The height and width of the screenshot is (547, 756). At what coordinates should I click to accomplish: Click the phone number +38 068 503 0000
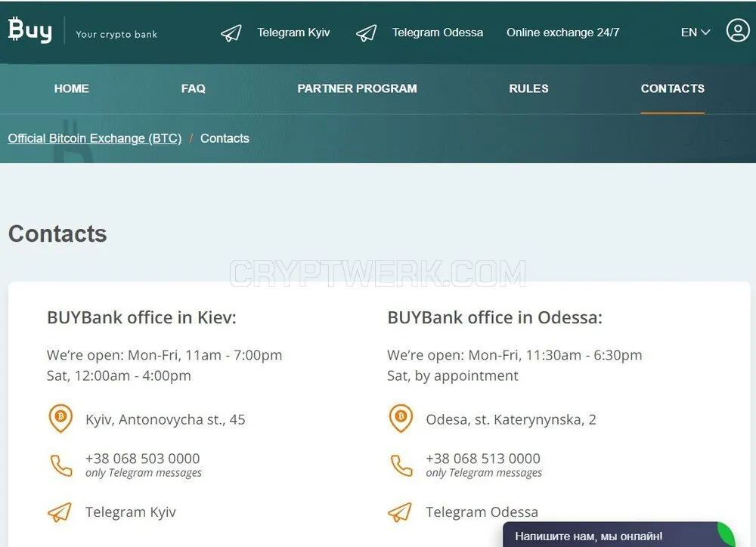pyautogui.click(x=143, y=459)
